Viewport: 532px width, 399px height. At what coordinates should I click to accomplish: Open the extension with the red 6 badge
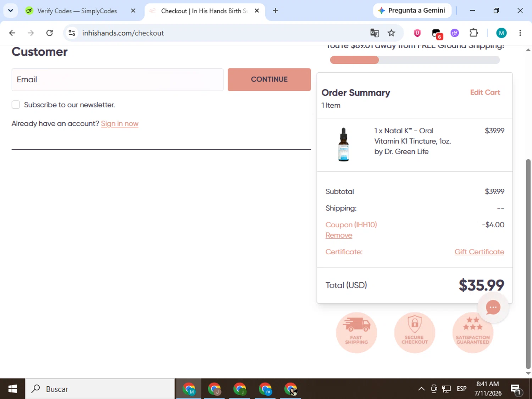coord(437,34)
